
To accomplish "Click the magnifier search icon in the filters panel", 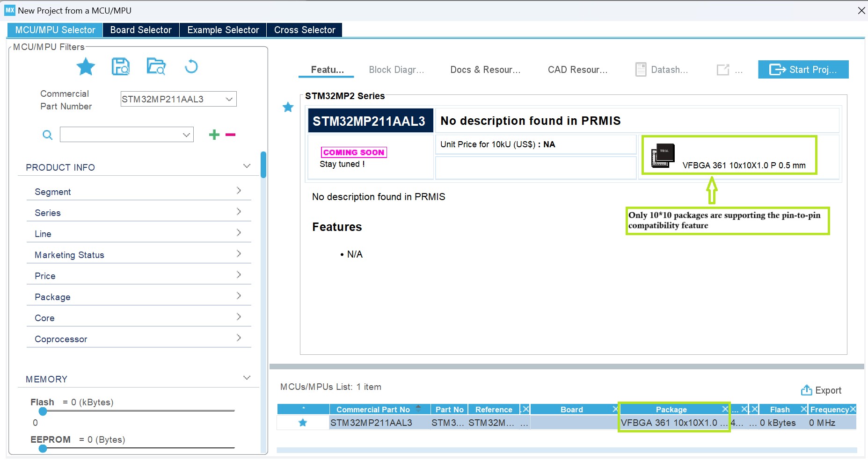I will (47, 135).
